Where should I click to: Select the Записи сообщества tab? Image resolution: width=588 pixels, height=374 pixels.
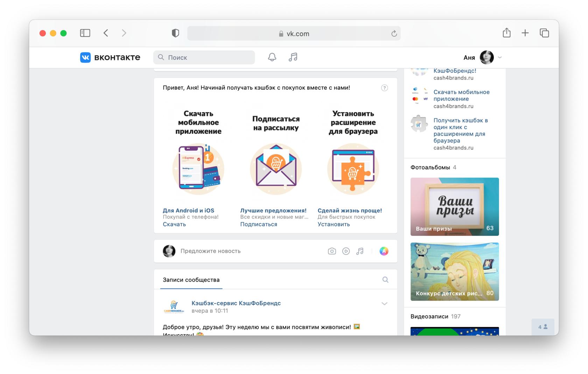(191, 280)
